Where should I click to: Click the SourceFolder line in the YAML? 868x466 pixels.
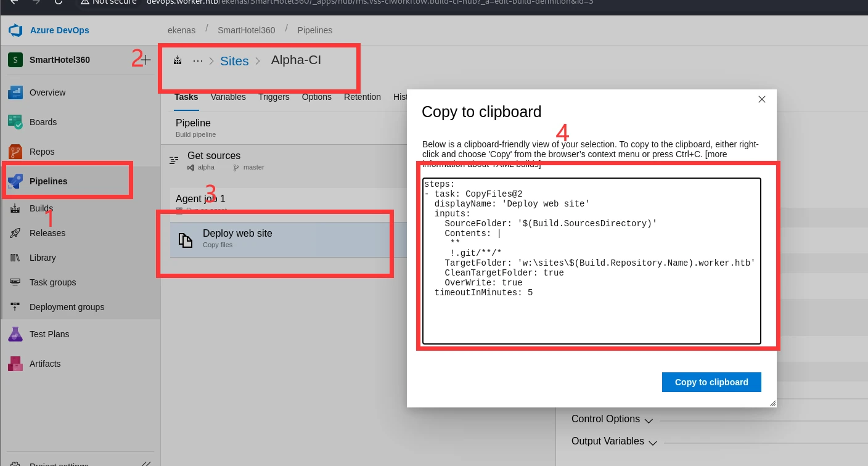point(551,223)
